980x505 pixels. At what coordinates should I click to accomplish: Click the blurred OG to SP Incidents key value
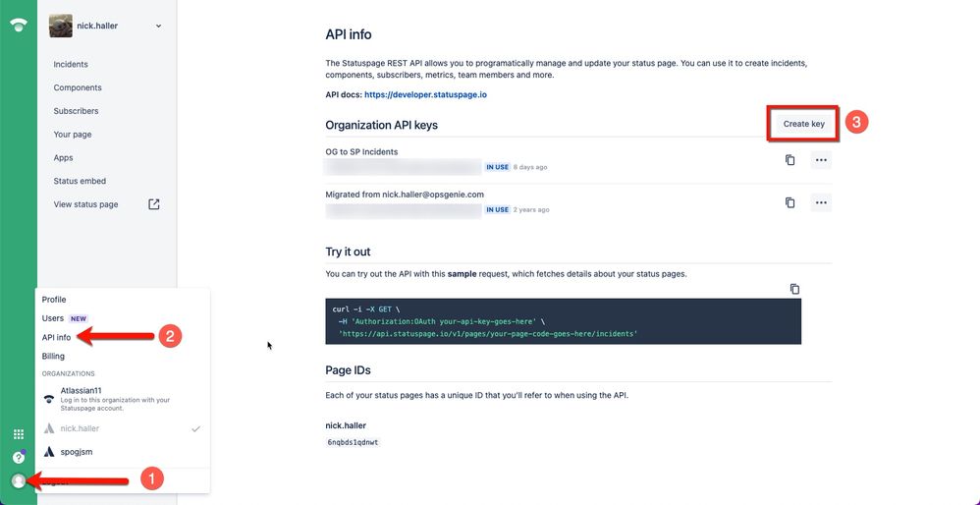pos(404,167)
